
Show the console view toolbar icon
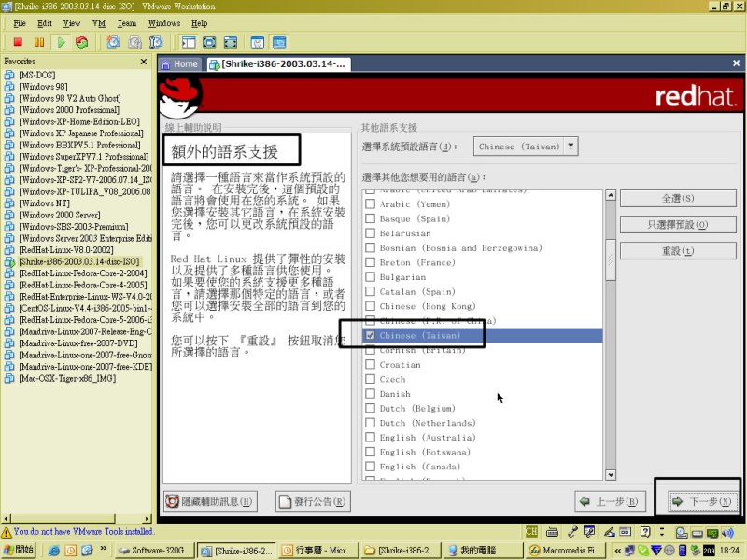[x=279, y=42]
